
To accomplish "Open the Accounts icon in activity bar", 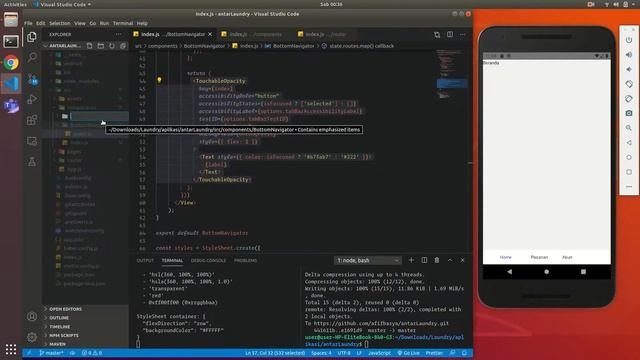I will click(32, 316).
